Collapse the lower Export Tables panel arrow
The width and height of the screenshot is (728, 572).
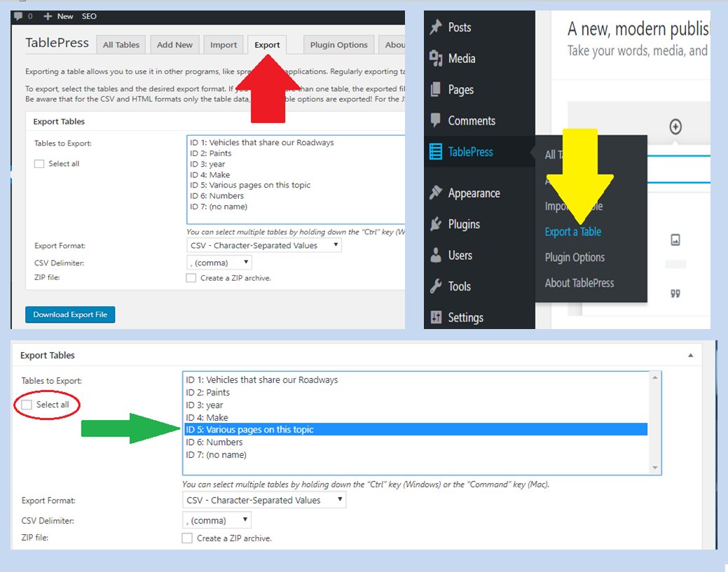tap(690, 356)
